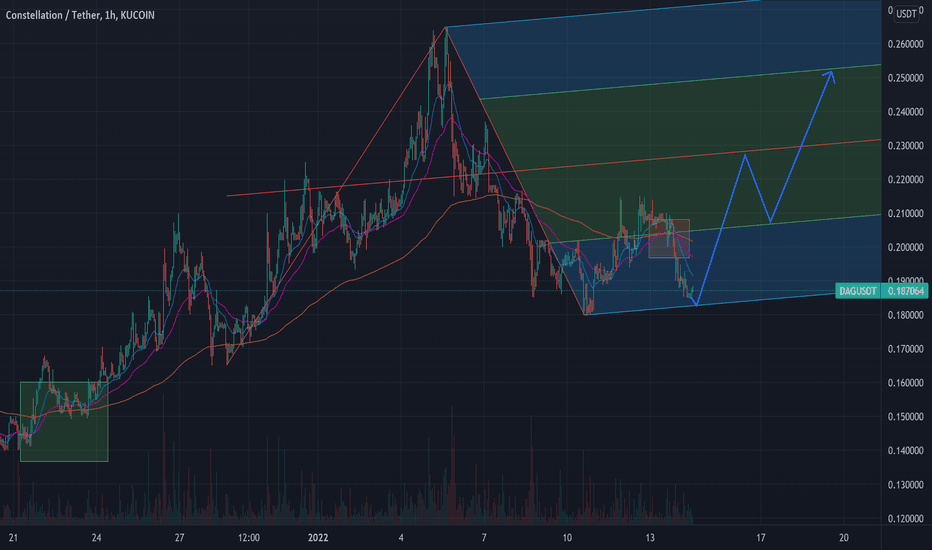Click the 0.130000 price axis label
This screenshot has height=550, width=932.
point(905,485)
